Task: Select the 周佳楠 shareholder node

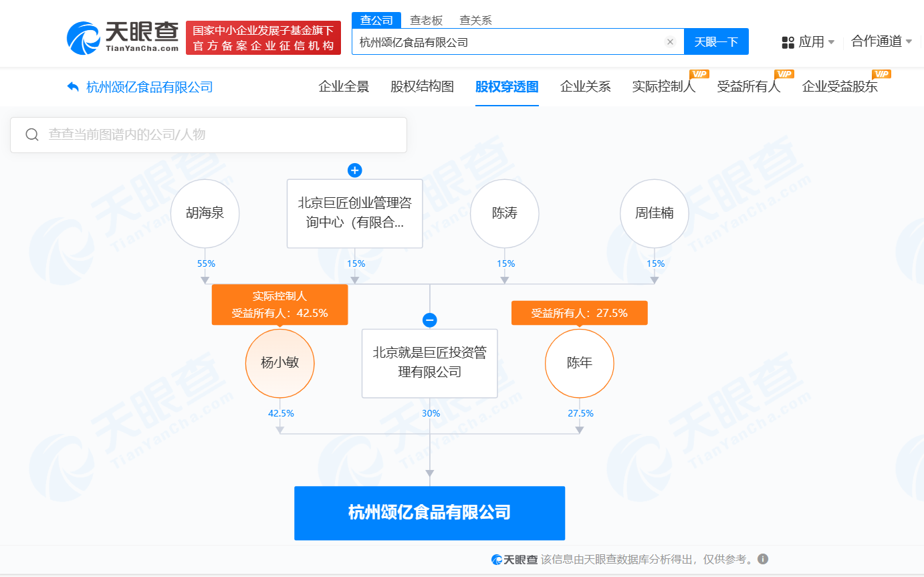Action: 655,213
